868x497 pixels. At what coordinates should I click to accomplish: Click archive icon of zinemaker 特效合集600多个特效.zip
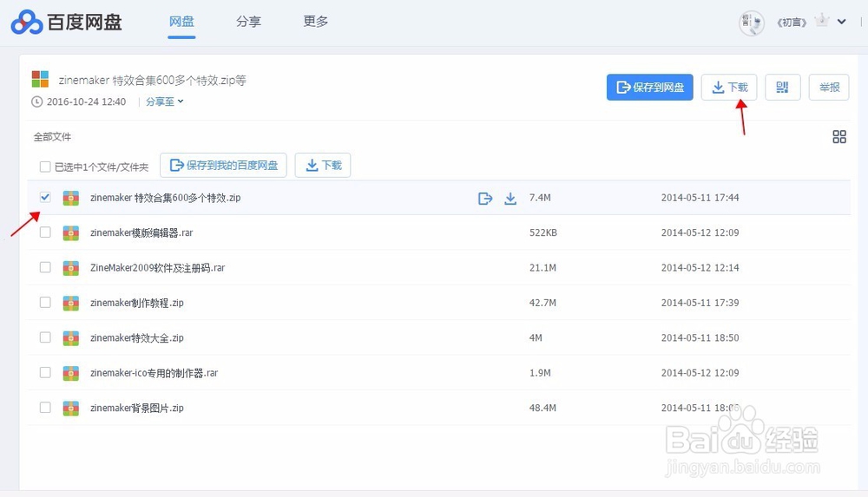[71, 198]
